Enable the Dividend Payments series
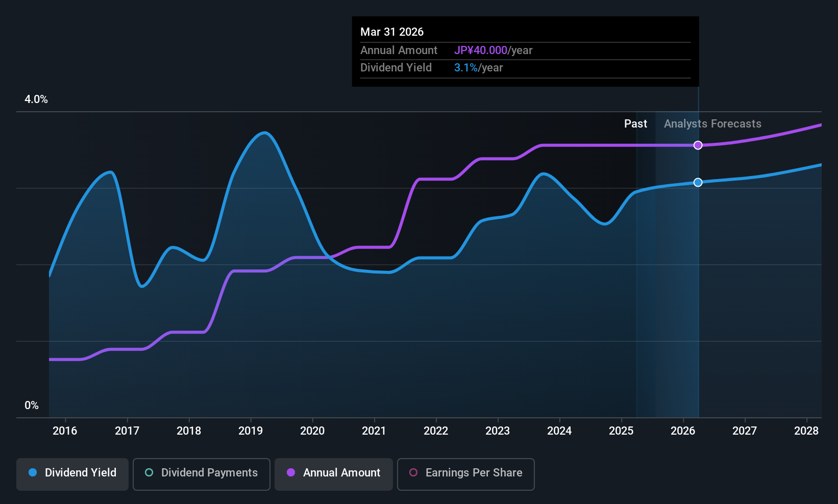Viewport: 838px width, 504px height. [202, 474]
